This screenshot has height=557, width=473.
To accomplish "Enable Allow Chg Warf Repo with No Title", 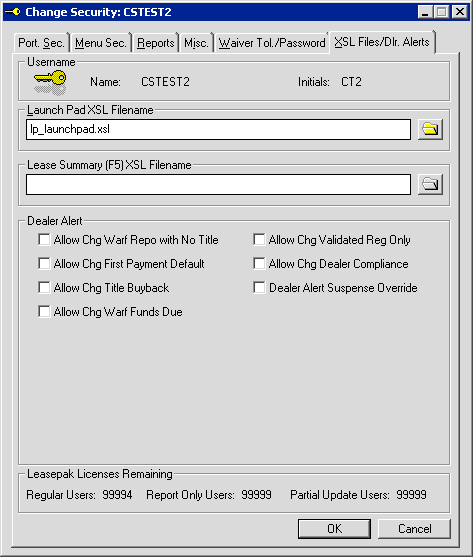I will [x=44, y=239].
